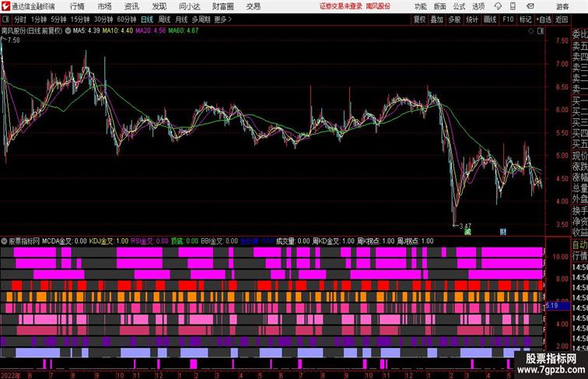The image size is (588, 379).
Task: Open the 交易 menu
Action: [253, 6]
